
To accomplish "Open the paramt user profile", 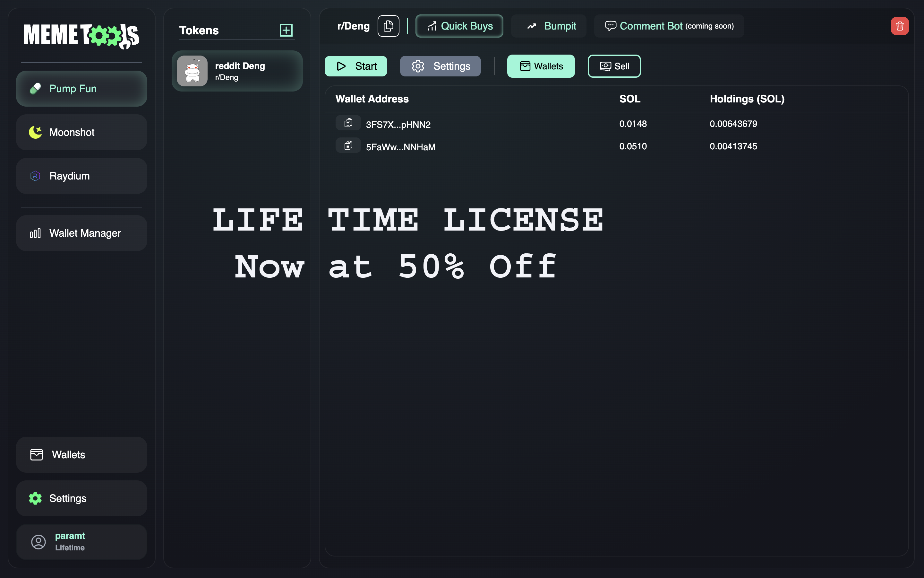I will click(81, 542).
